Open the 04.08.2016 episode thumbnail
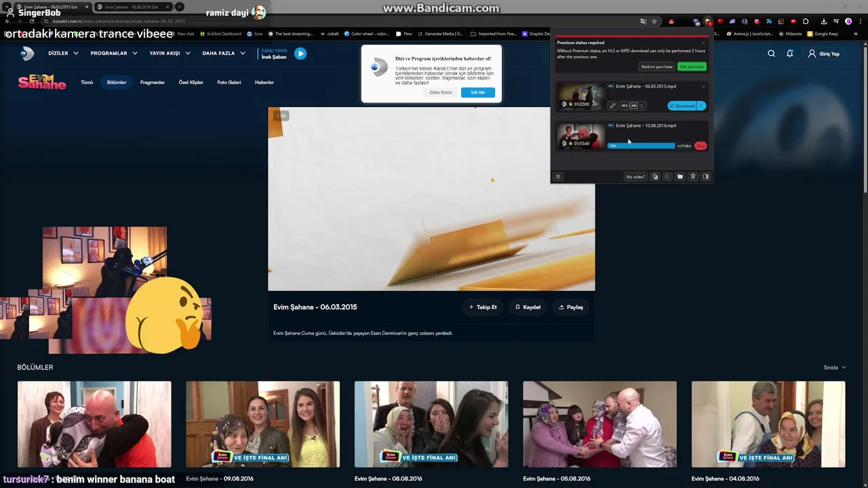The width and height of the screenshot is (868, 488). [x=768, y=424]
